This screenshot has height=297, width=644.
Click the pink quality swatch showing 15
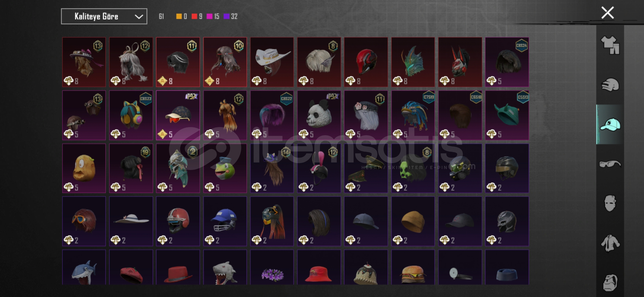[x=209, y=16]
